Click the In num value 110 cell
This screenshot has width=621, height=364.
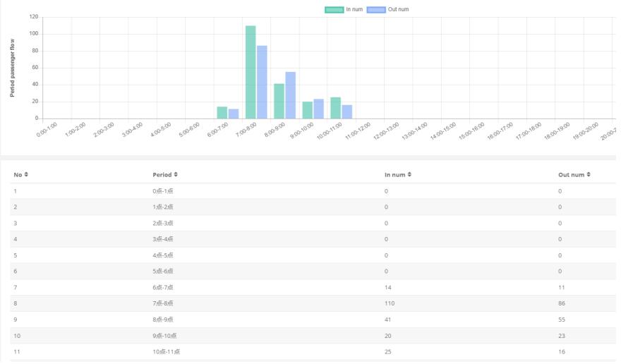(390, 303)
